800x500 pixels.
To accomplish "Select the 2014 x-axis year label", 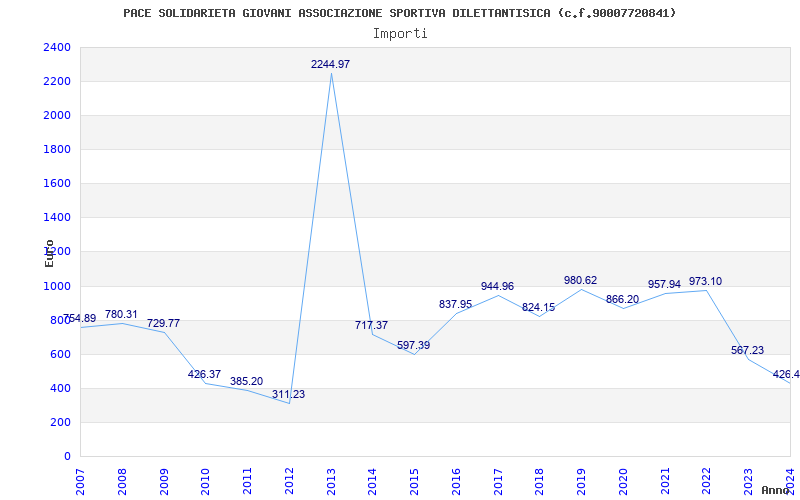I will (372, 481).
